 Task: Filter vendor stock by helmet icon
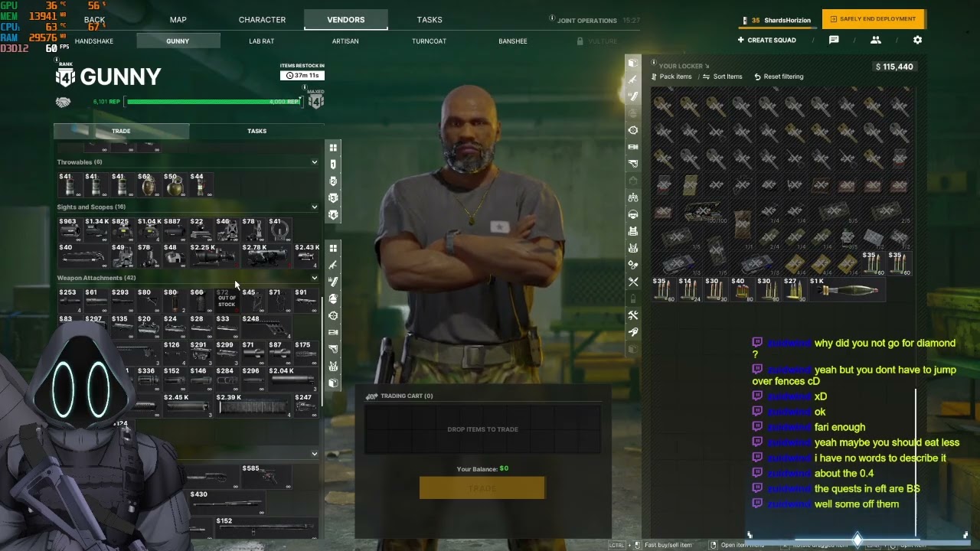333,298
